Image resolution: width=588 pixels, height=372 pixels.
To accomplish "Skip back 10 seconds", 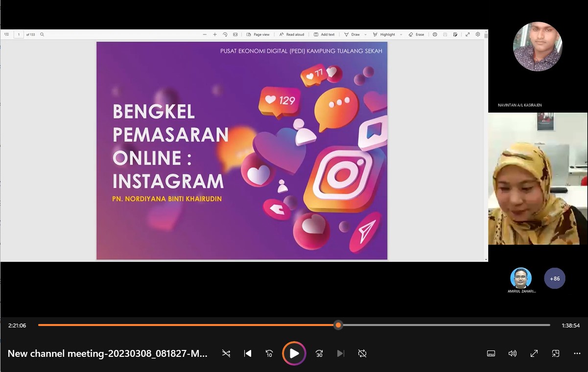I will (x=269, y=353).
